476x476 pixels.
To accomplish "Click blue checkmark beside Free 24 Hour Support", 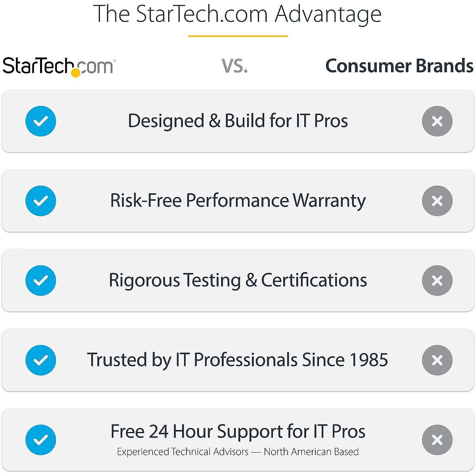I will 41,440.
